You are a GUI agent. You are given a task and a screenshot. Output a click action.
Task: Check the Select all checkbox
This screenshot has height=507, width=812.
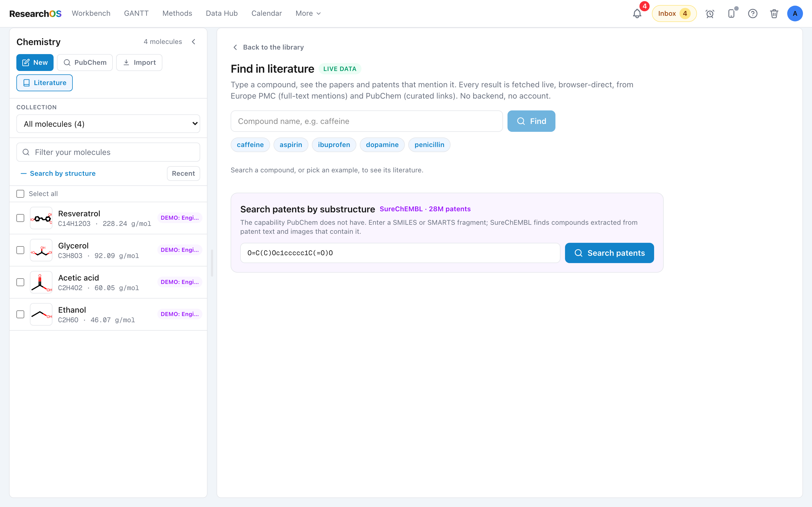(21, 194)
